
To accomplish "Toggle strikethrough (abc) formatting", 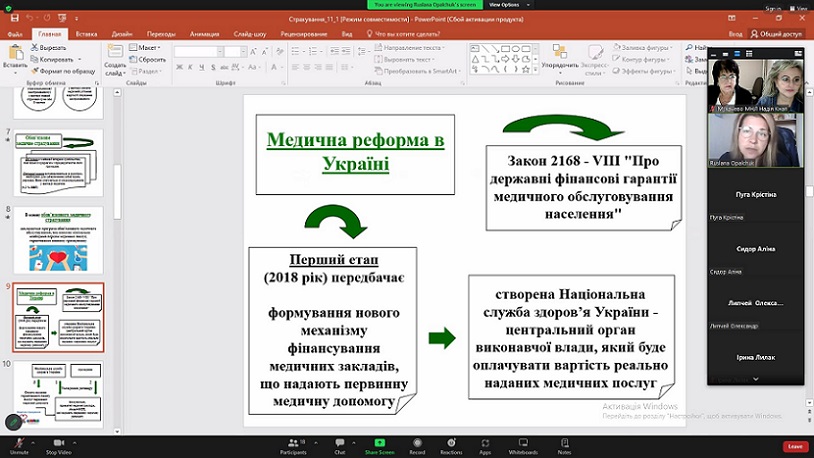I will [x=224, y=67].
